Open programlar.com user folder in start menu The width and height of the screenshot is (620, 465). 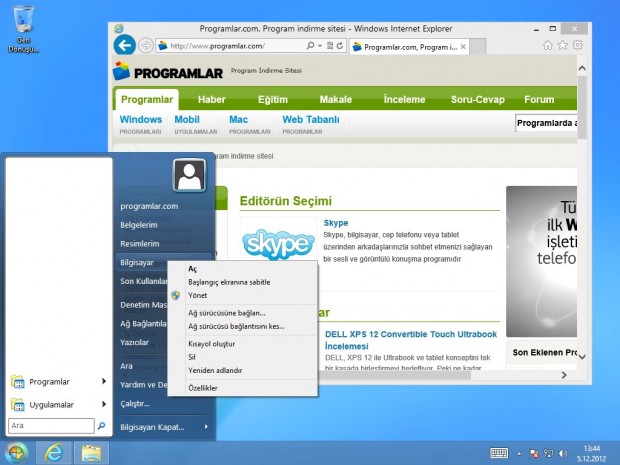(x=149, y=206)
